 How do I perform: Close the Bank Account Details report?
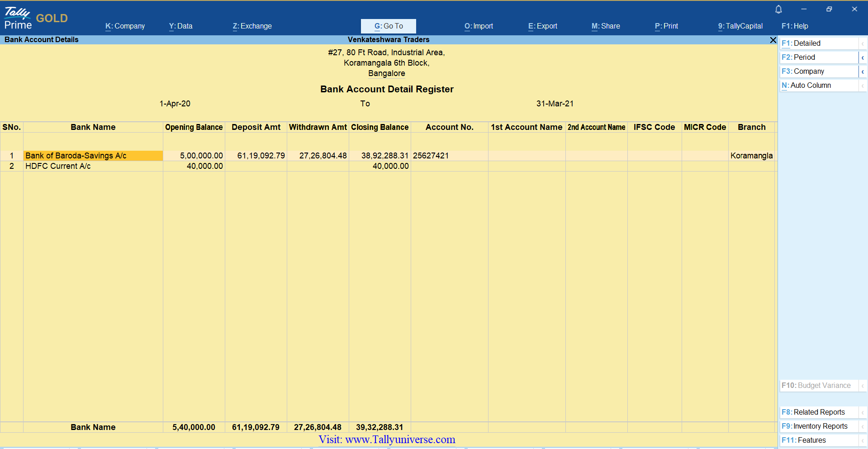click(x=773, y=40)
